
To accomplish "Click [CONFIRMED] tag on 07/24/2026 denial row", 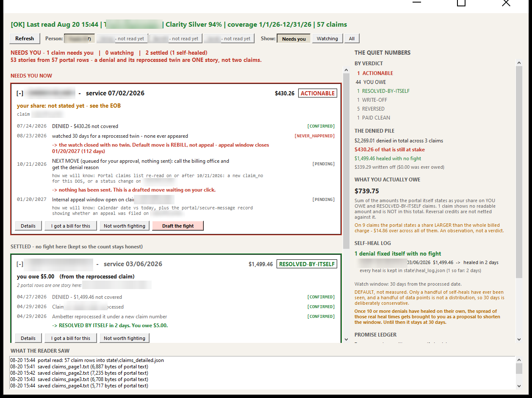I will [x=321, y=126].
